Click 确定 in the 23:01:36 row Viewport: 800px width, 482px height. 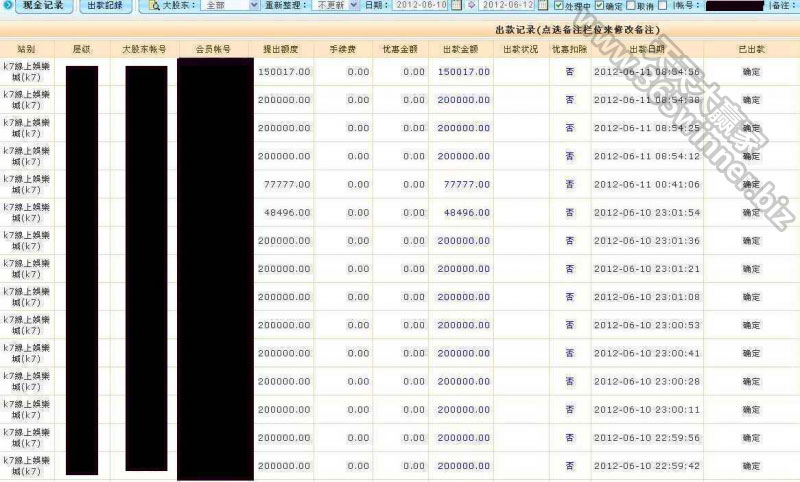click(752, 241)
